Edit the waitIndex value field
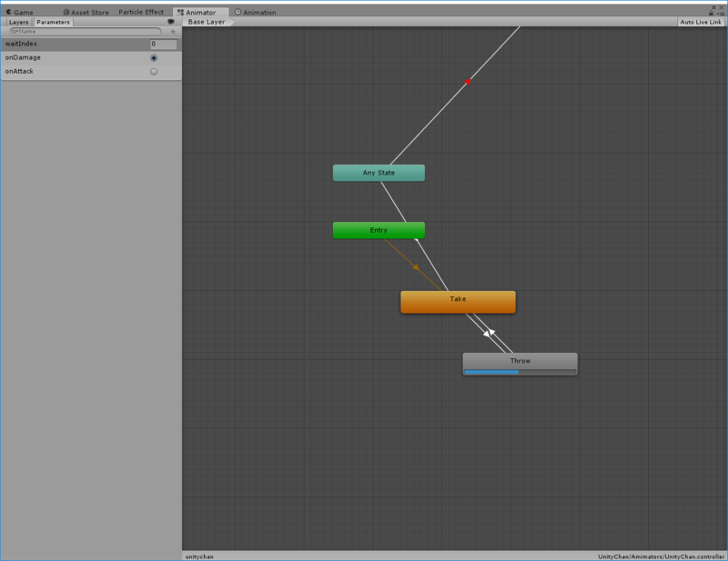The image size is (728, 561). pyautogui.click(x=164, y=44)
